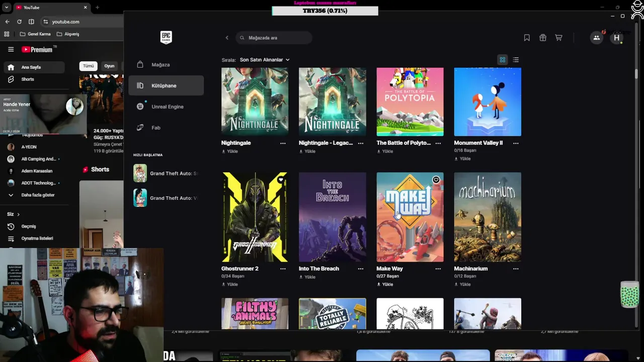Switch library to grid view
Image resolution: width=644 pixels, height=362 pixels.
(x=502, y=60)
